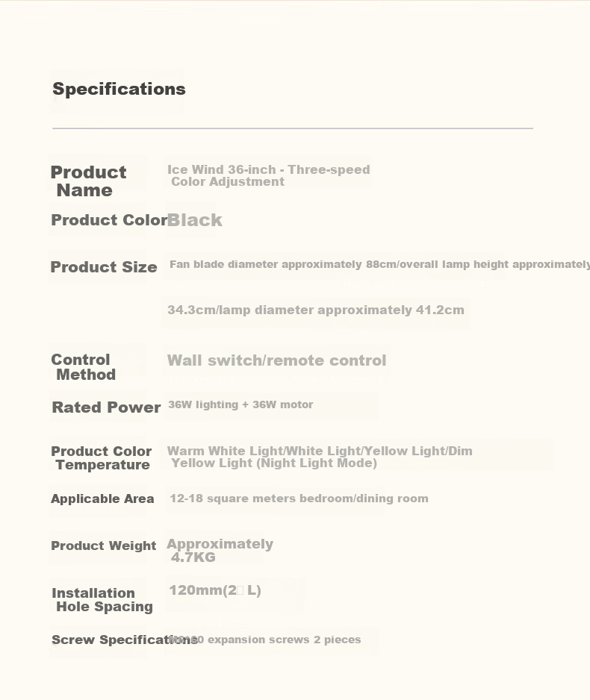Select the Rated Power label

pos(106,407)
